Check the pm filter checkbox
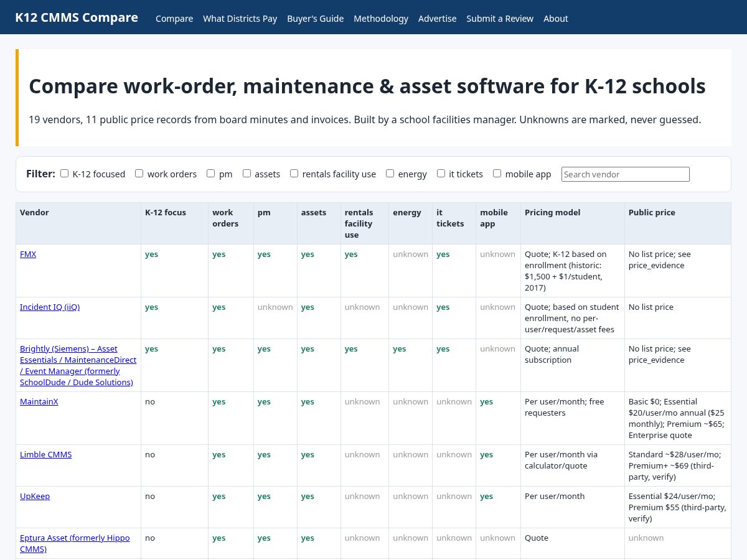This screenshot has height=560, width=747. click(210, 174)
